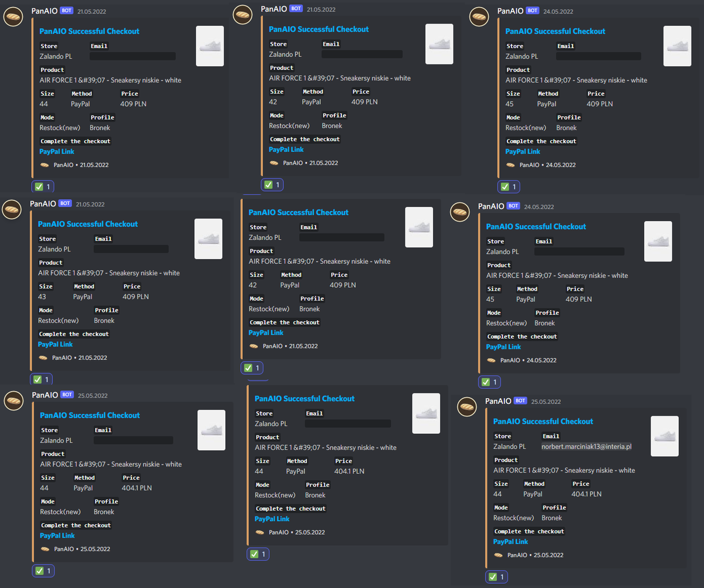Click PanAIO bread avatar on size 43 message

point(12,209)
